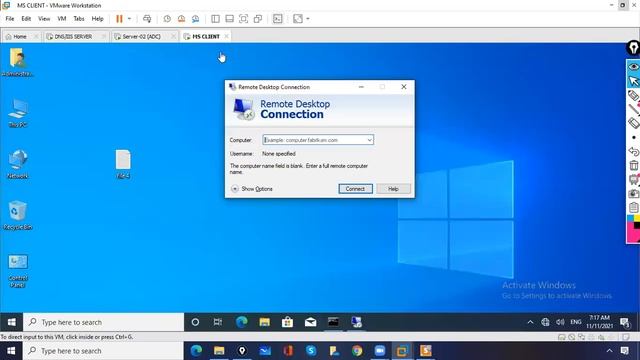Click the camera screenshot annotation icon
Viewport: 640px width, 360px height.
click(633, 193)
